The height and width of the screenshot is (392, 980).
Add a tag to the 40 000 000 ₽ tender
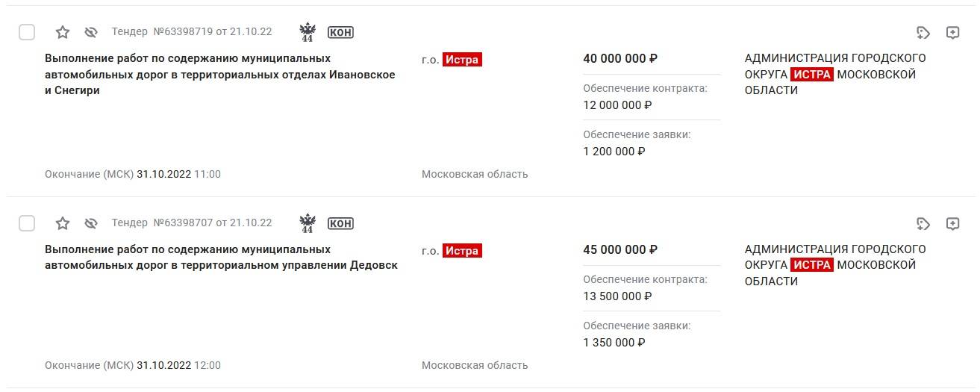tap(923, 32)
